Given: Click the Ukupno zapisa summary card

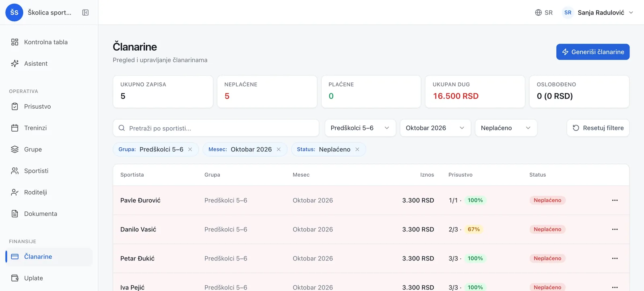Looking at the screenshot, I should (163, 92).
